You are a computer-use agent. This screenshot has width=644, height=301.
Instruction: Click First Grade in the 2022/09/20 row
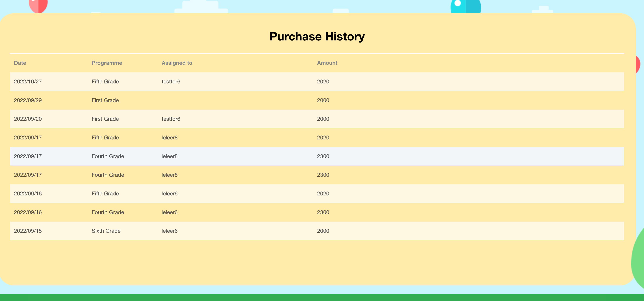(105, 119)
